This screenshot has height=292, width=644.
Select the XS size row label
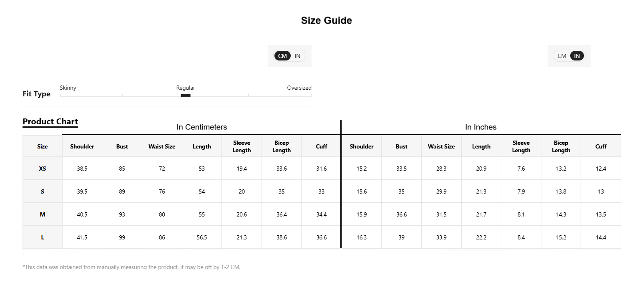[x=43, y=169]
